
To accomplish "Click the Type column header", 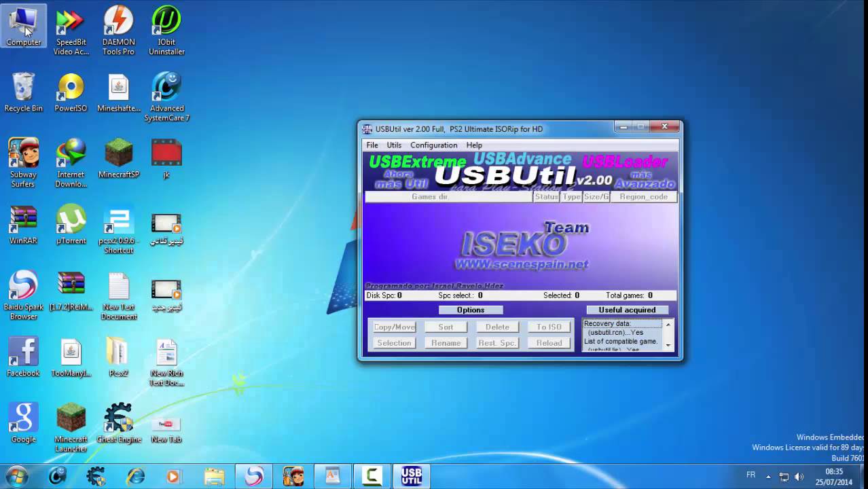I will (x=572, y=197).
